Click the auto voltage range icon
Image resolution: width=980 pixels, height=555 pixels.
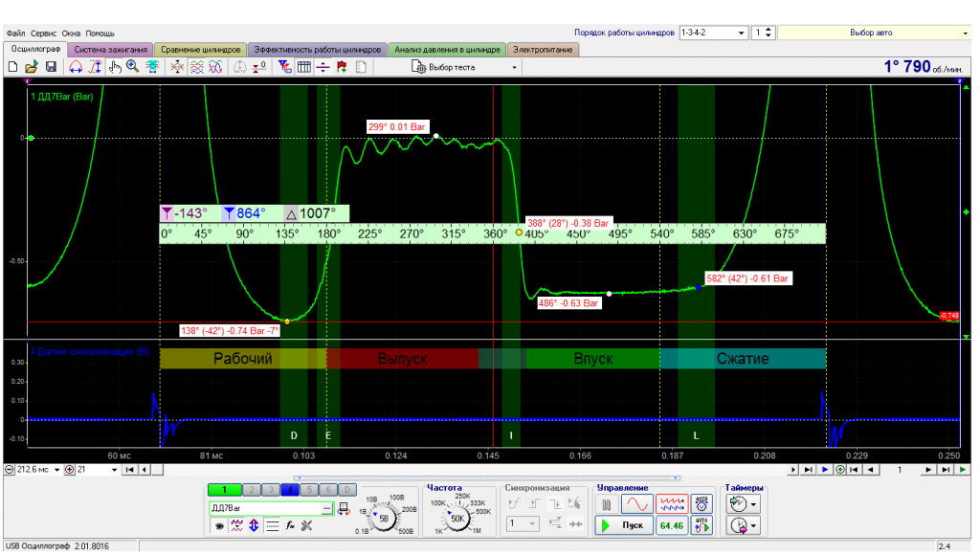(702, 503)
